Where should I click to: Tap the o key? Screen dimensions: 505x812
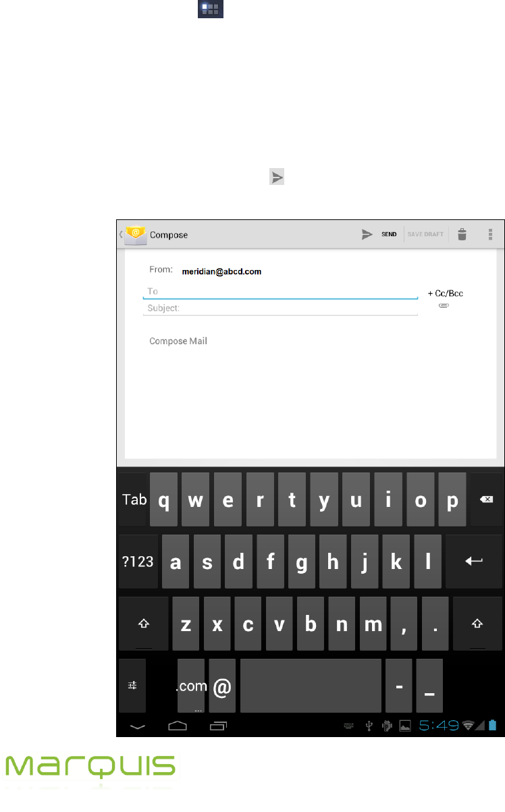(x=419, y=499)
